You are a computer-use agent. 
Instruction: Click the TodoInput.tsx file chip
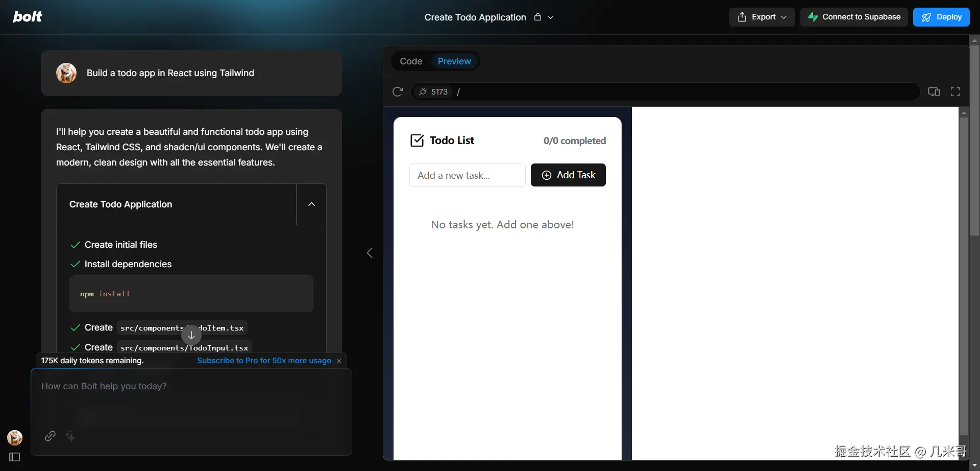click(184, 347)
